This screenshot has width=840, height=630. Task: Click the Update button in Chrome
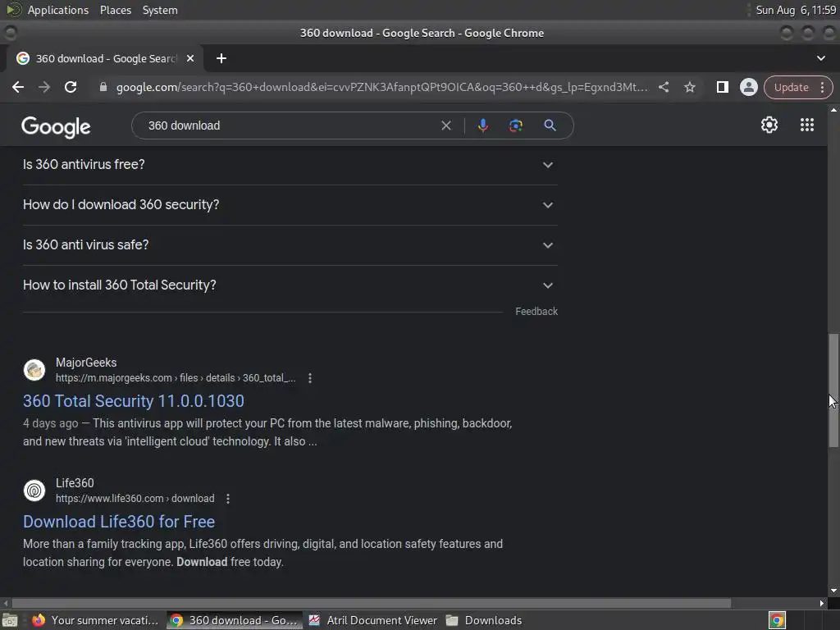coord(791,87)
